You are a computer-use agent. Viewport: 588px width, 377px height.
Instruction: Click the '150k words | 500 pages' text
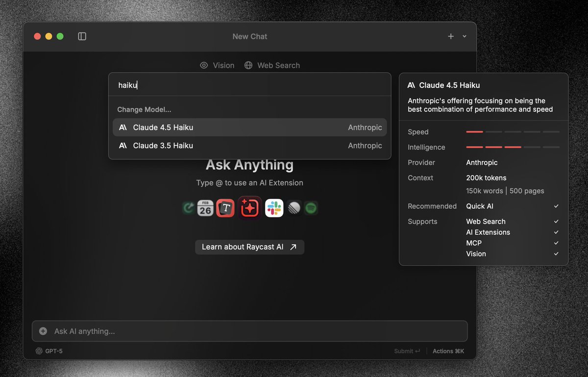coord(505,191)
